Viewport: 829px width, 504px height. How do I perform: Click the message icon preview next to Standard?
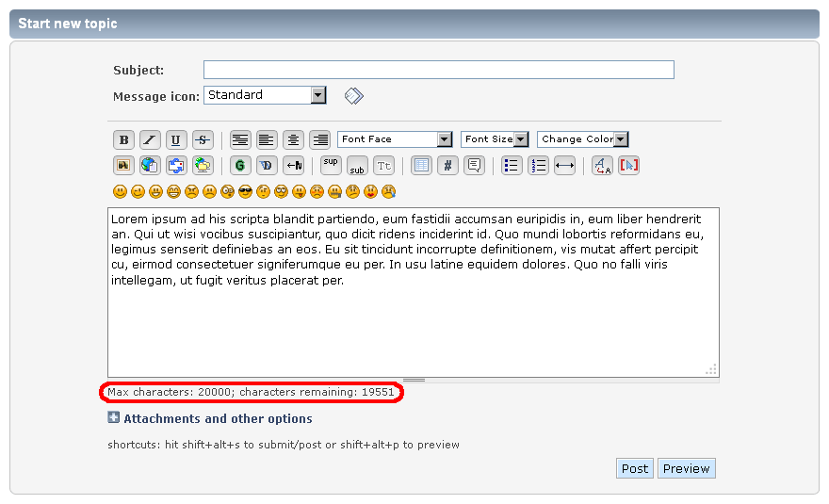click(x=353, y=96)
